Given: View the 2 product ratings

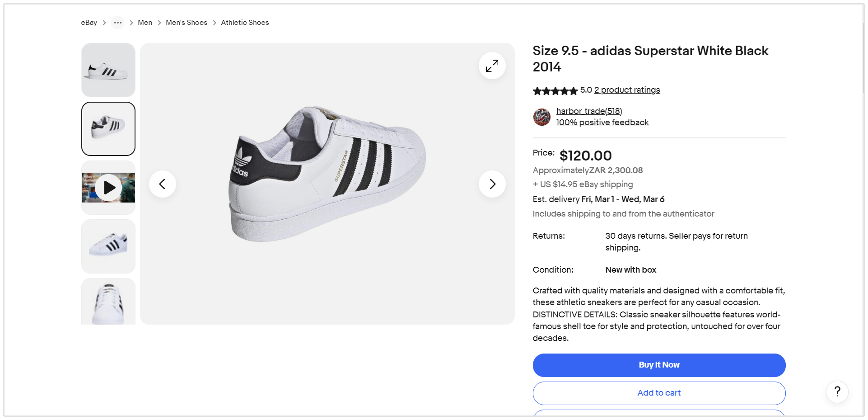Looking at the screenshot, I should tap(627, 90).
